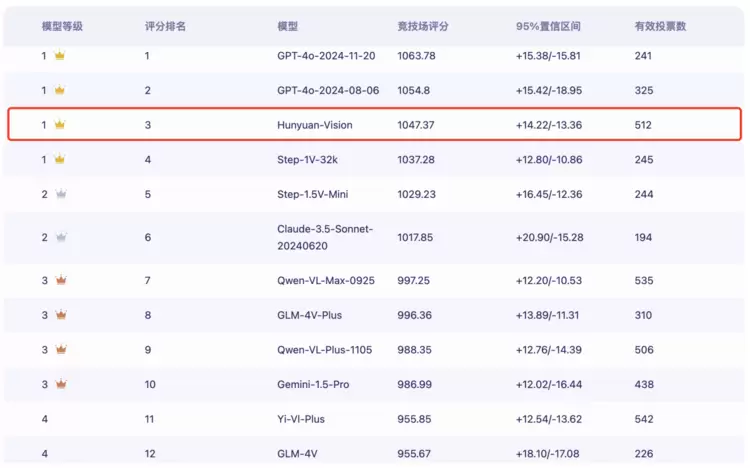Screen dimensions: 750x468
Task: Click the bronze crown in Qwen-VL-Plus-1105 row
Action: (x=60, y=350)
